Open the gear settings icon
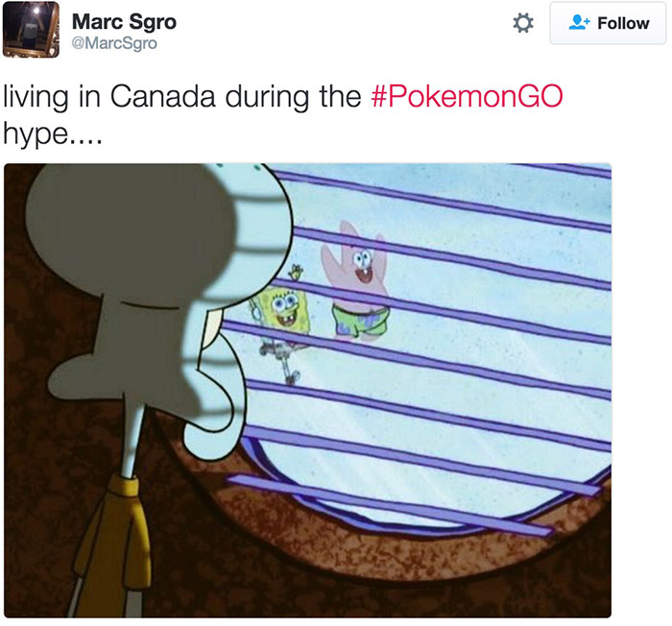This screenshot has width=672, height=626. point(523,23)
